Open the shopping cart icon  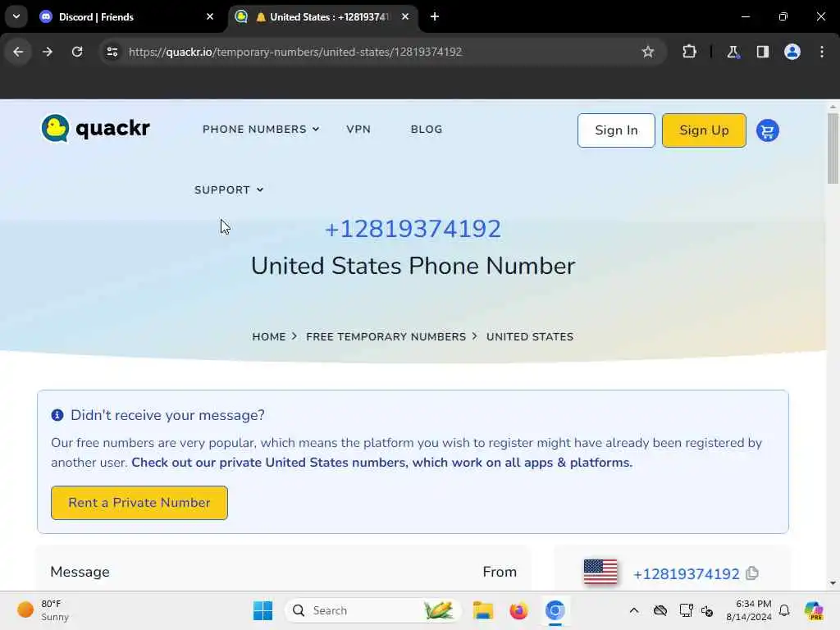[x=767, y=130]
